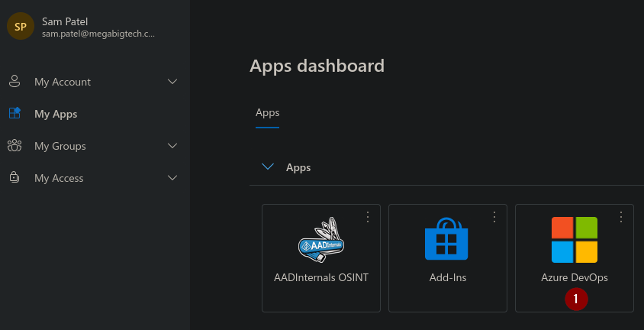Screen dimensions: 644x330
Task: Click the Azure DevOps app label
Action: click(574, 277)
